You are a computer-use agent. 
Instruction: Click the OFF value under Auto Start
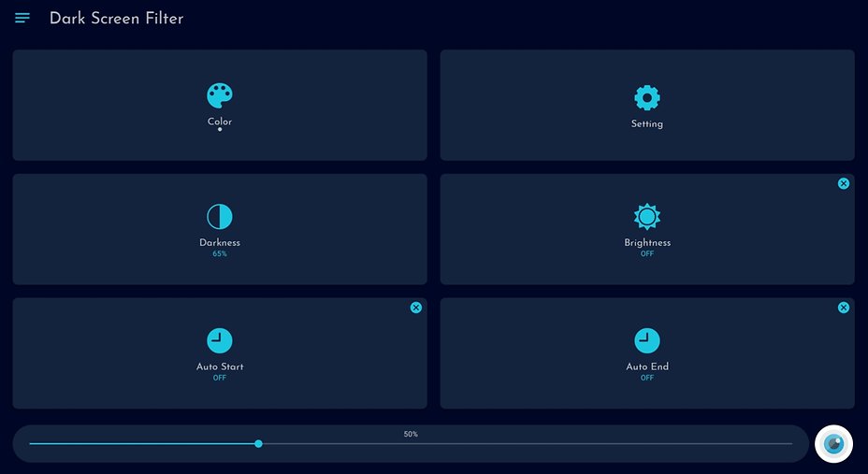tap(220, 378)
